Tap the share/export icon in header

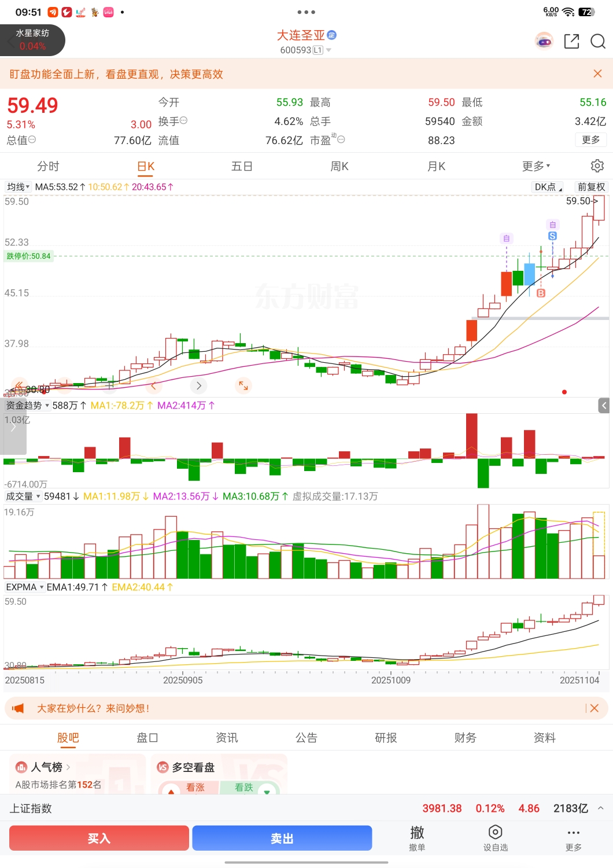[x=571, y=41]
